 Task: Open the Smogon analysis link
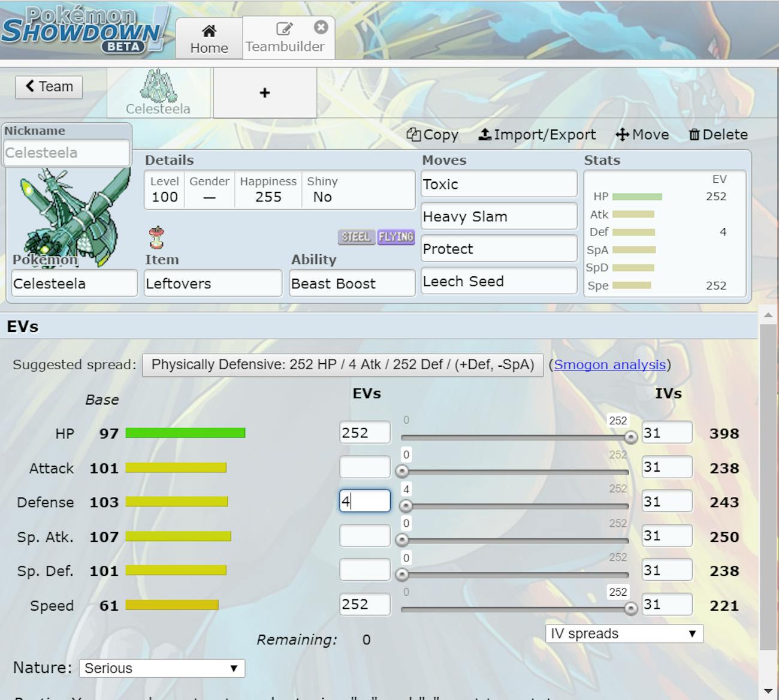point(609,364)
